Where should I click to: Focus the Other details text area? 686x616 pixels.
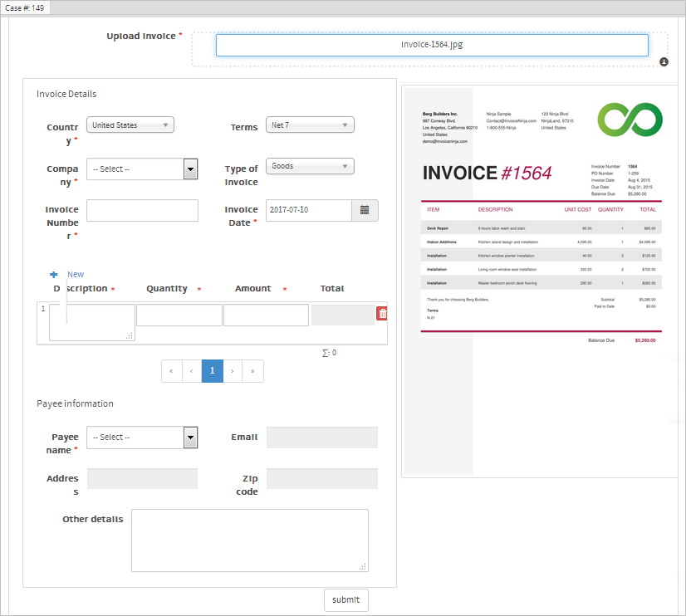[249, 540]
